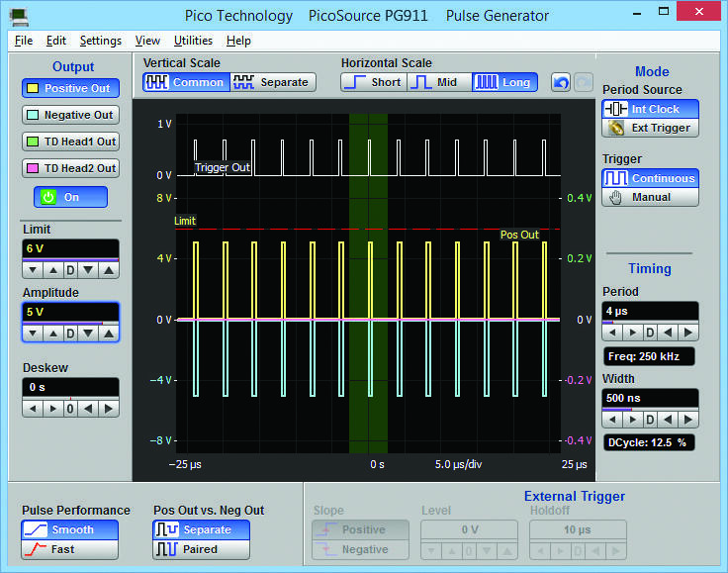Switch vertical scale to Separate
The image size is (728, 573).
pyautogui.click(x=273, y=82)
